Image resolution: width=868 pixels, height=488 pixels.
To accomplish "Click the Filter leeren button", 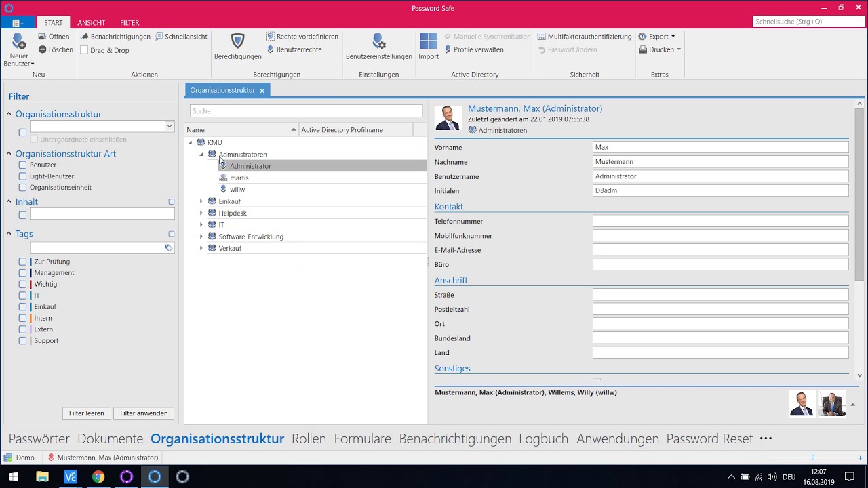I will coord(87,413).
